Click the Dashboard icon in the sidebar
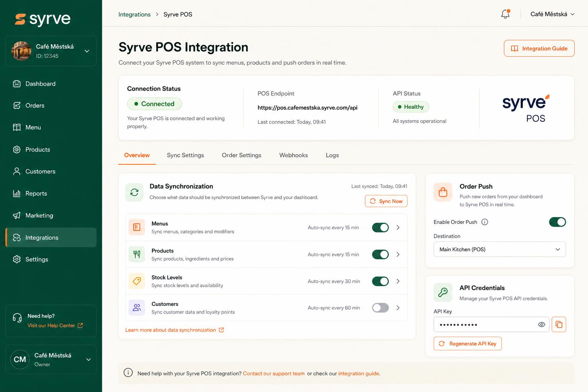Image resolution: width=588 pixels, height=392 pixels. (x=17, y=84)
